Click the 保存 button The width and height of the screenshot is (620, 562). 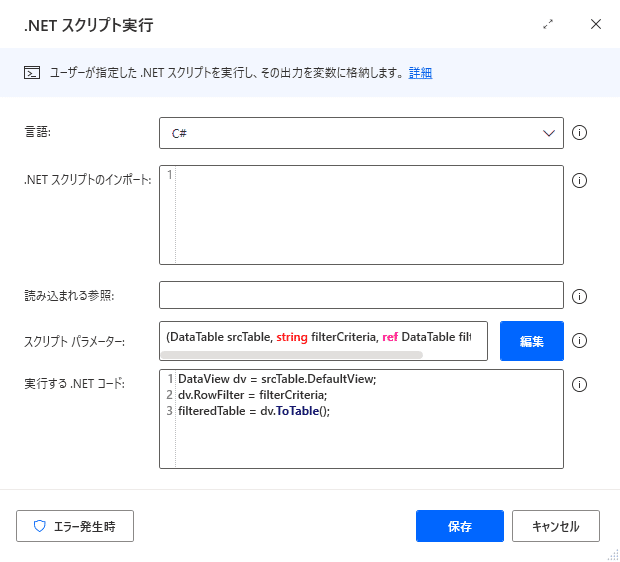click(x=460, y=526)
